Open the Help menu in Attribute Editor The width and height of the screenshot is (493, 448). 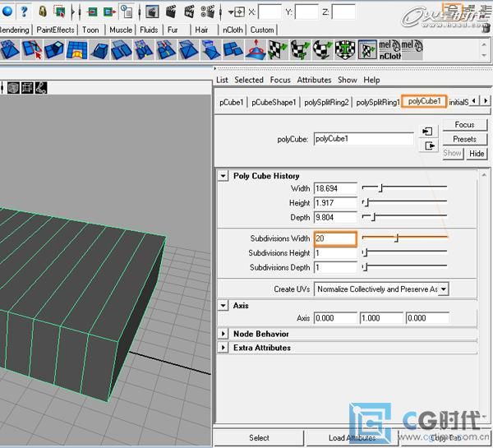[371, 80]
